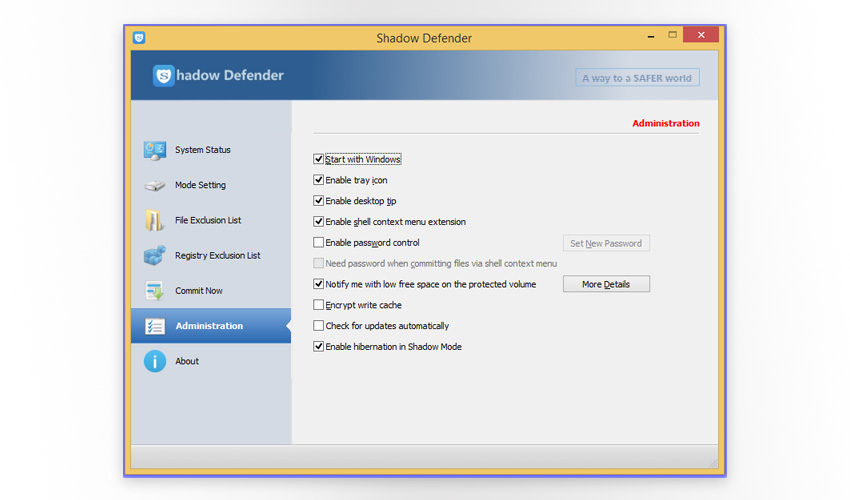Toggle Notify me with low free space
Screen dimensions: 850x500
[x=318, y=284]
